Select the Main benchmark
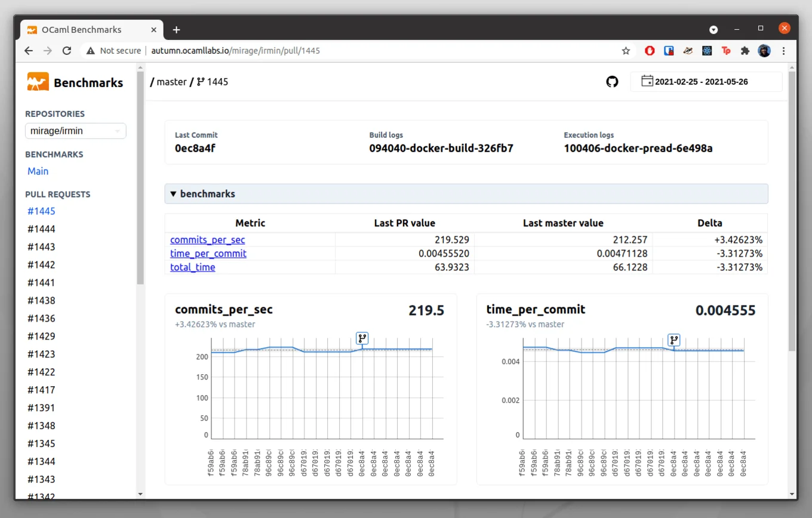 click(x=38, y=171)
